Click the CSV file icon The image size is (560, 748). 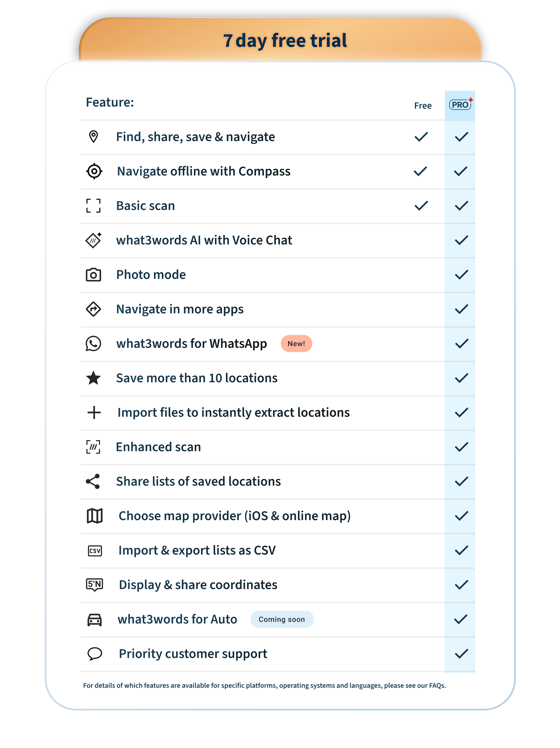[x=95, y=550]
